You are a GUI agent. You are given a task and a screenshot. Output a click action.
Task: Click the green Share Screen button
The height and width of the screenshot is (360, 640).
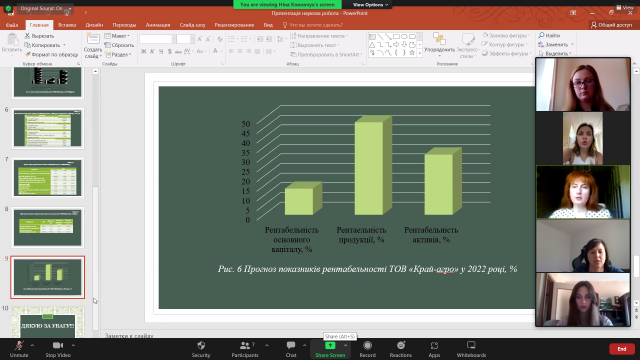(x=330, y=349)
